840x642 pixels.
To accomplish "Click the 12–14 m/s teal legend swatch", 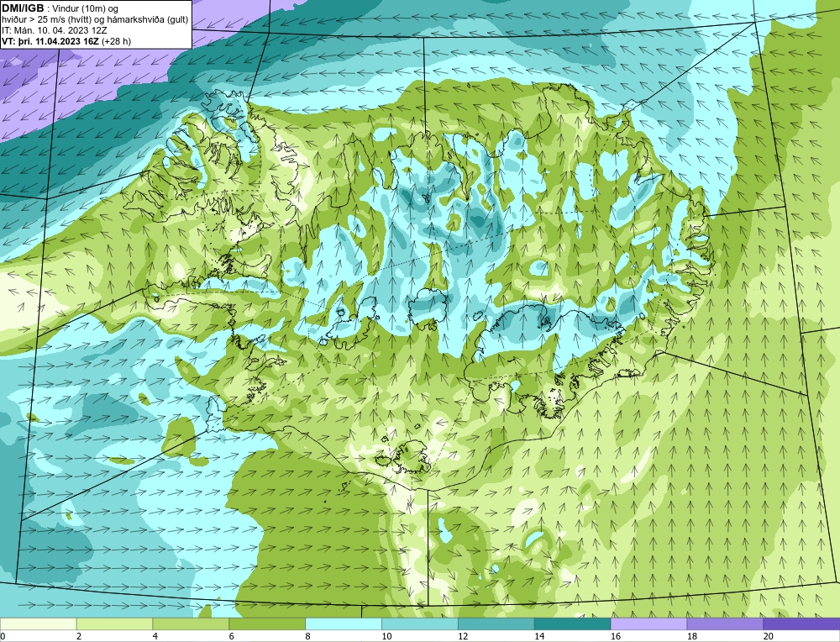I will tap(496, 624).
